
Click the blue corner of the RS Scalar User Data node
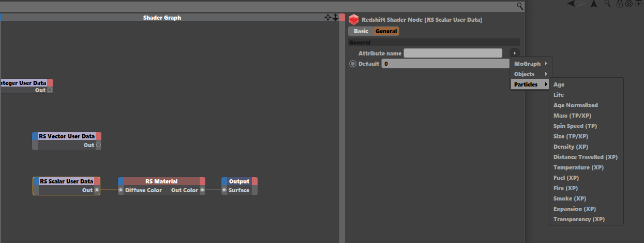pos(36,181)
